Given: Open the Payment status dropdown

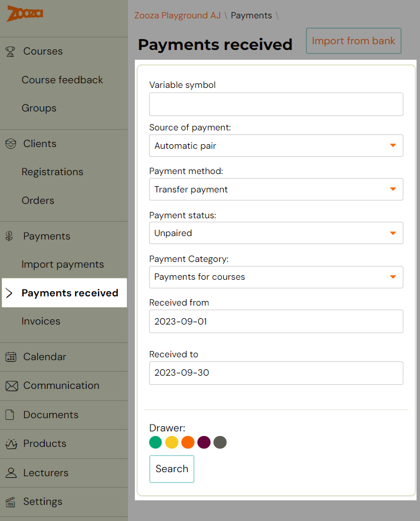Looking at the screenshot, I should (x=276, y=233).
